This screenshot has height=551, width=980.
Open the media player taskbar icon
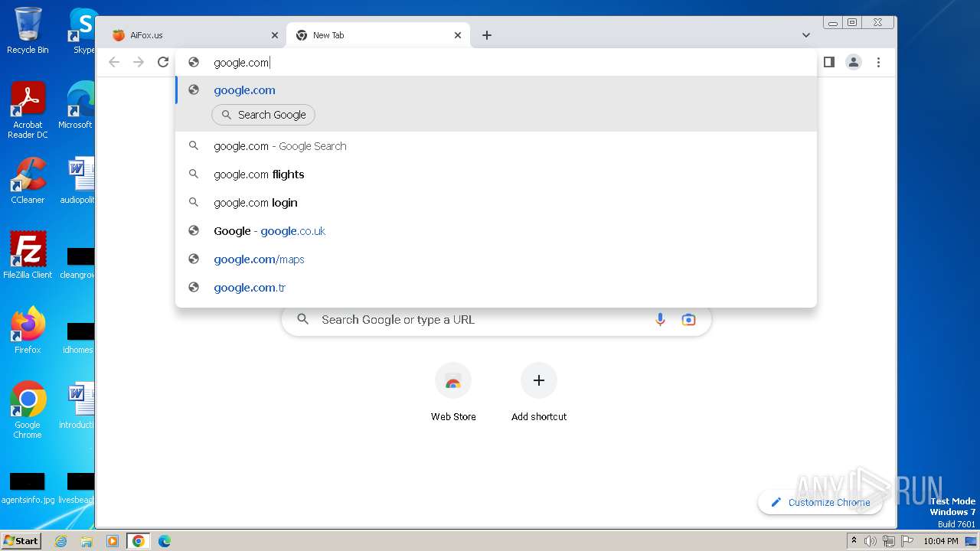pos(113,541)
